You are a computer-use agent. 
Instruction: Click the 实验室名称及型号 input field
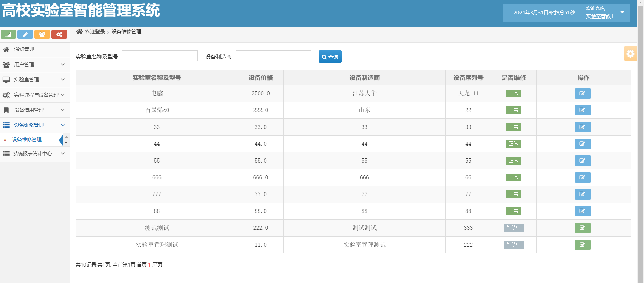pos(159,56)
